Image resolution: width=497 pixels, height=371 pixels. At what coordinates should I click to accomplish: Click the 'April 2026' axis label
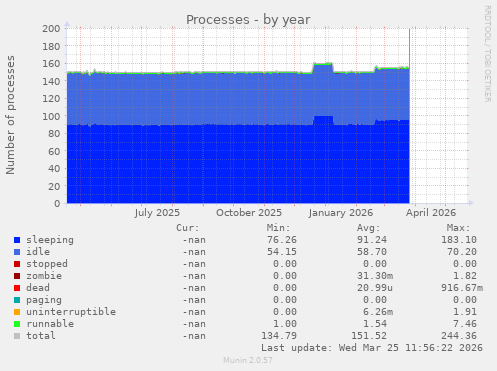click(x=431, y=213)
